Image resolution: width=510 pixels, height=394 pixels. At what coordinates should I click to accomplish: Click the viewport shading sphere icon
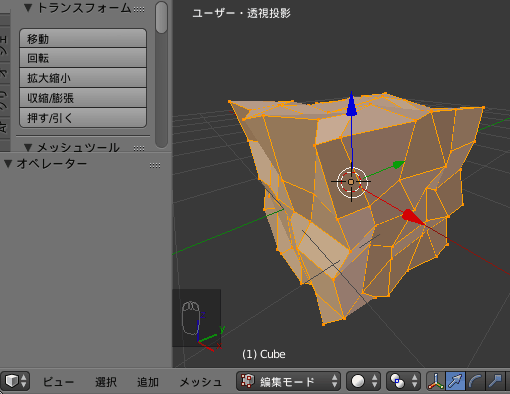point(364,381)
